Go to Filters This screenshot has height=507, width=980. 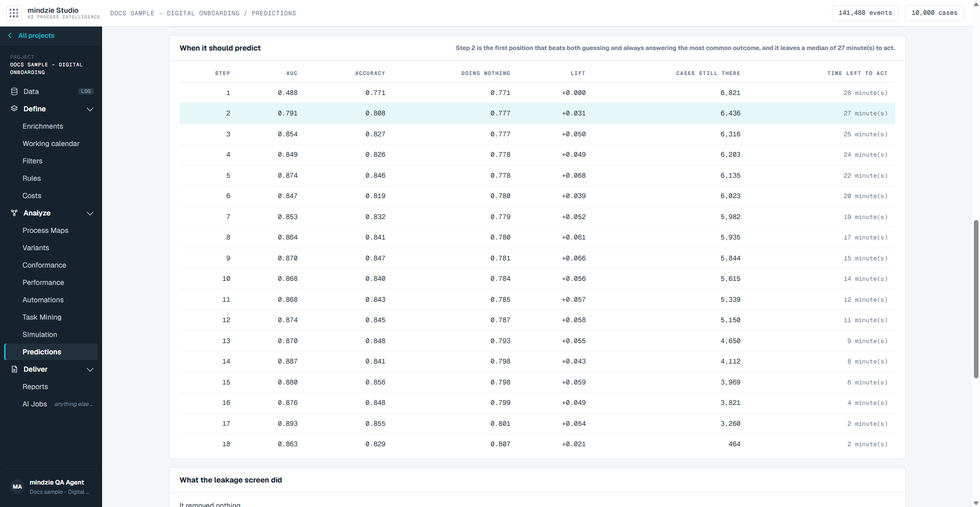click(33, 161)
